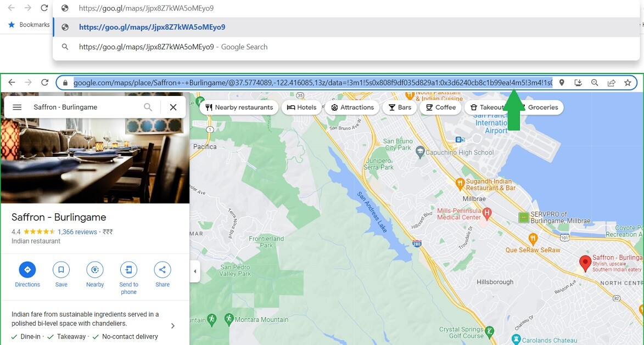The image size is (644, 345).
Task: Select the highlighted goo.gl/maps URL suggestion
Action: (x=346, y=27)
